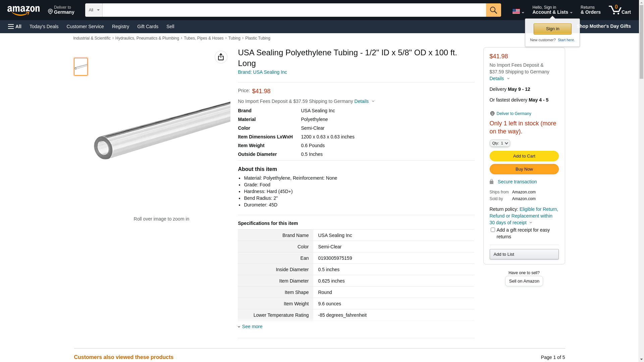Select the tubing product thumbnail

[81, 67]
